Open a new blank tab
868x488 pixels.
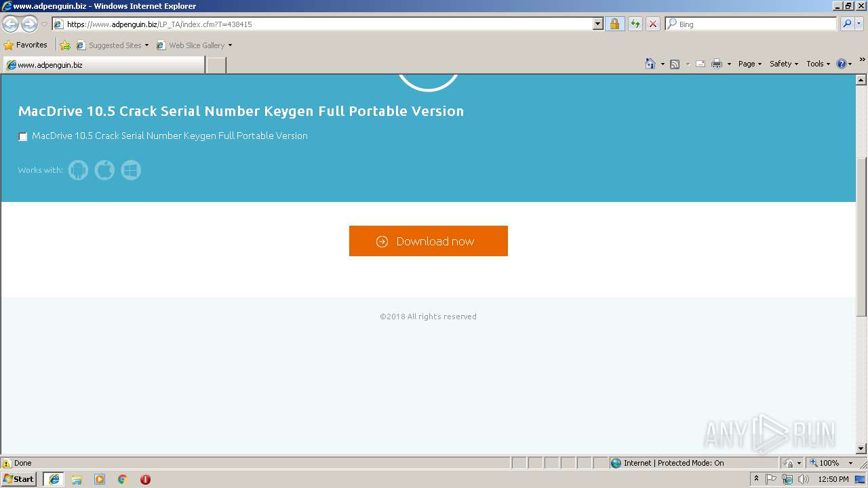(216, 65)
